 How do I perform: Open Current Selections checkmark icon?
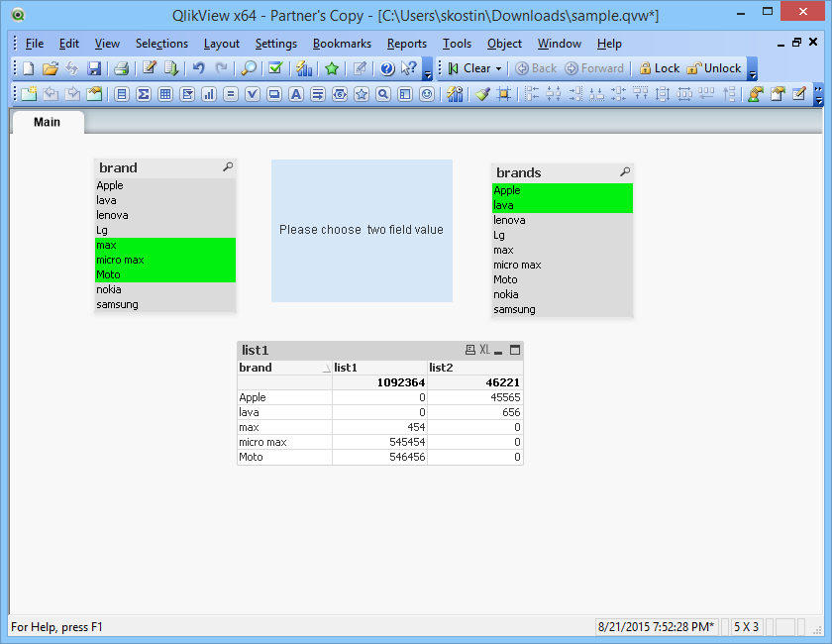click(x=276, y=68)
